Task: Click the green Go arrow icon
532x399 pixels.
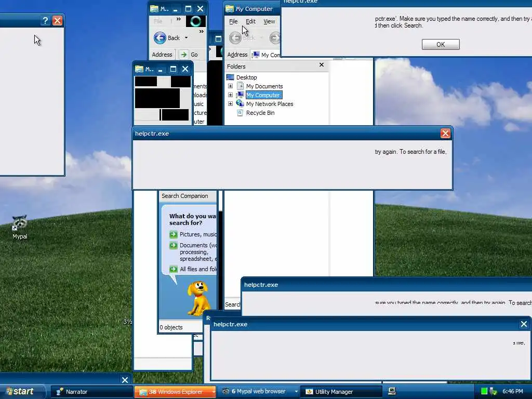Action: point(183,54)
